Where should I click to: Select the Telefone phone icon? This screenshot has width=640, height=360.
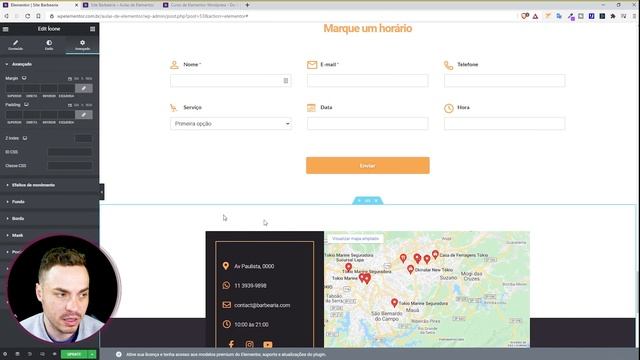[x=449, y=65]
